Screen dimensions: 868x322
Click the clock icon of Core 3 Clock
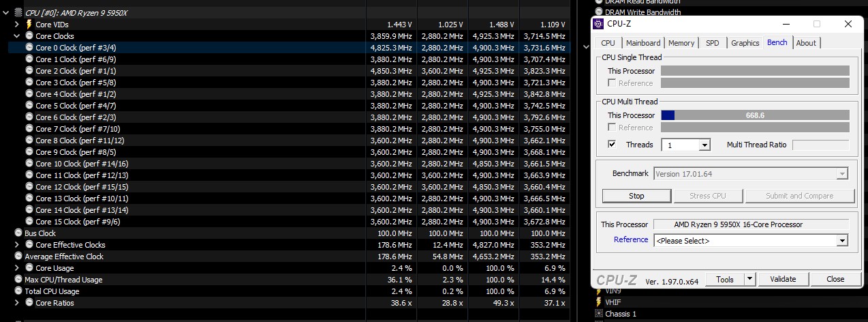coord(29,83)
